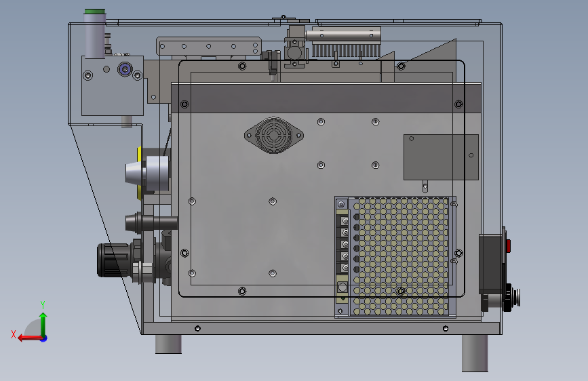
Task: Select the dark horizontal band across the panel
Action: tap(326, 98)
